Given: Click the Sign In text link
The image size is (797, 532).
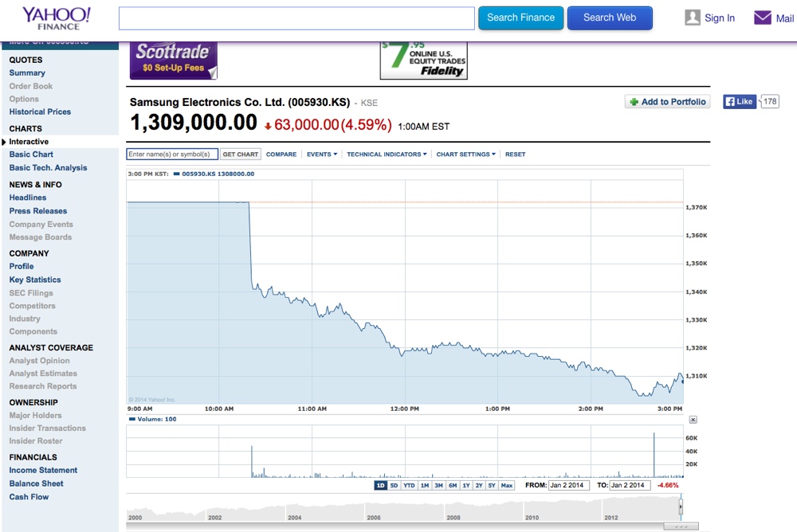Looking at the screenshot, I should click(719, 18).
